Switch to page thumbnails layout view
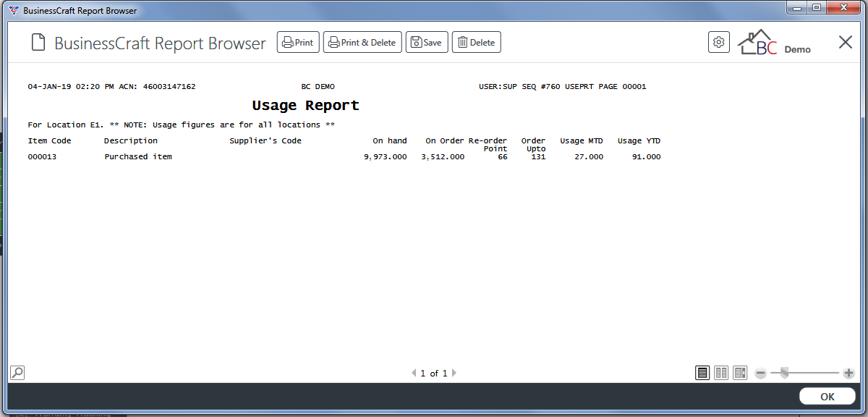Screen dimensions: 868x417 point(740,373)
